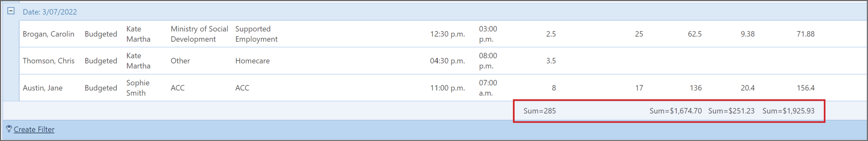Click the 156.4 total amount cell

[x=805, y=88]
